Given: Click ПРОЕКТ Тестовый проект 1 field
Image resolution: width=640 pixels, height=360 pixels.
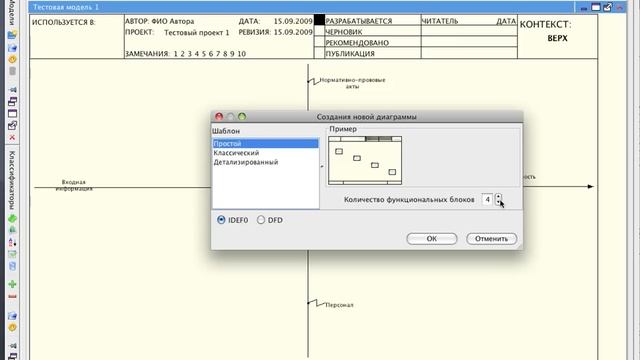Looking at the screenshot, I should pos(177,32).
